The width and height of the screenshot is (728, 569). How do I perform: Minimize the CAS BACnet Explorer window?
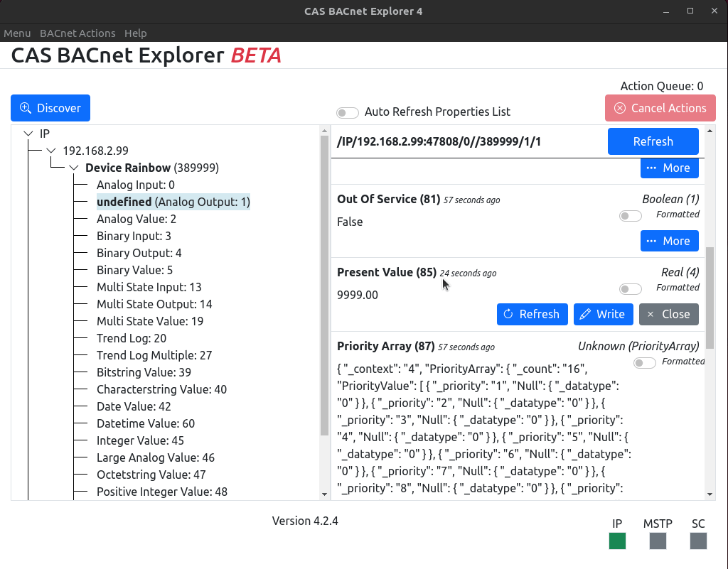tap(666, 11)
